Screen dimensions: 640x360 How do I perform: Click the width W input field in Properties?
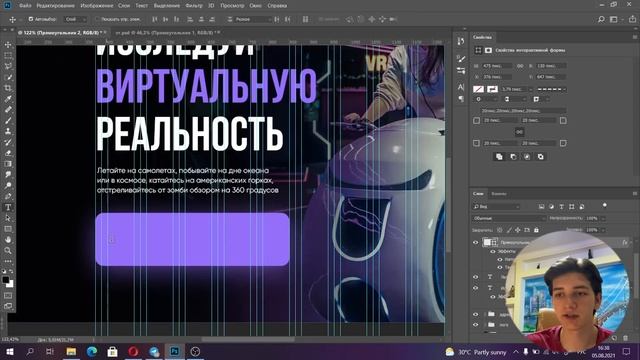497,66
